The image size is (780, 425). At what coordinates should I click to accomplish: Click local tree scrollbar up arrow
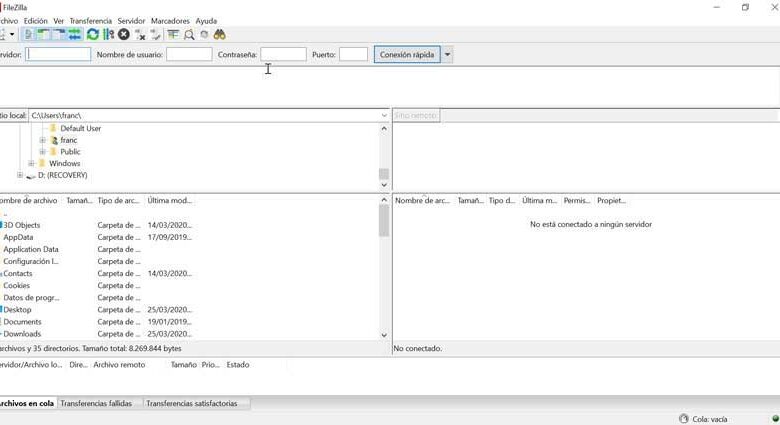pos(384,128)
